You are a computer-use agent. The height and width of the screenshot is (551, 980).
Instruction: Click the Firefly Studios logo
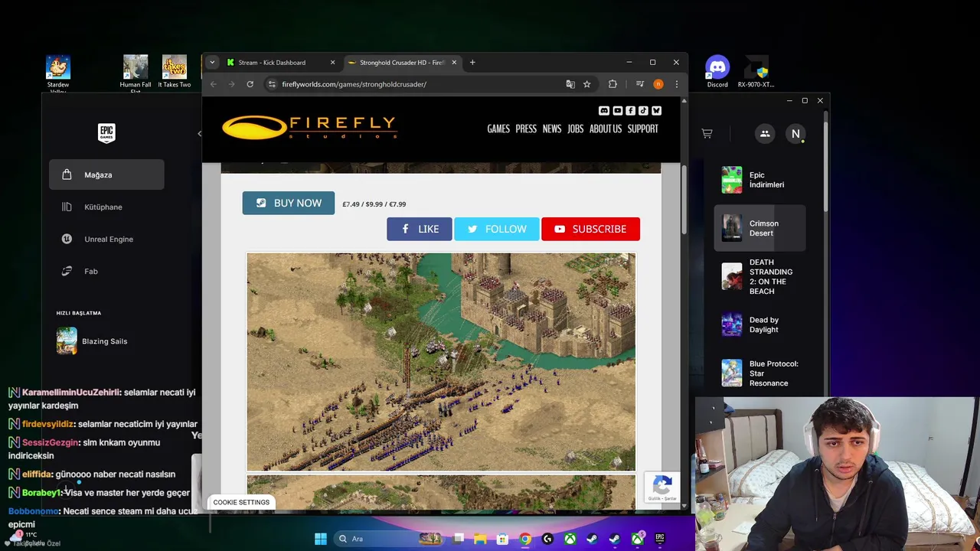click(309, 127)
